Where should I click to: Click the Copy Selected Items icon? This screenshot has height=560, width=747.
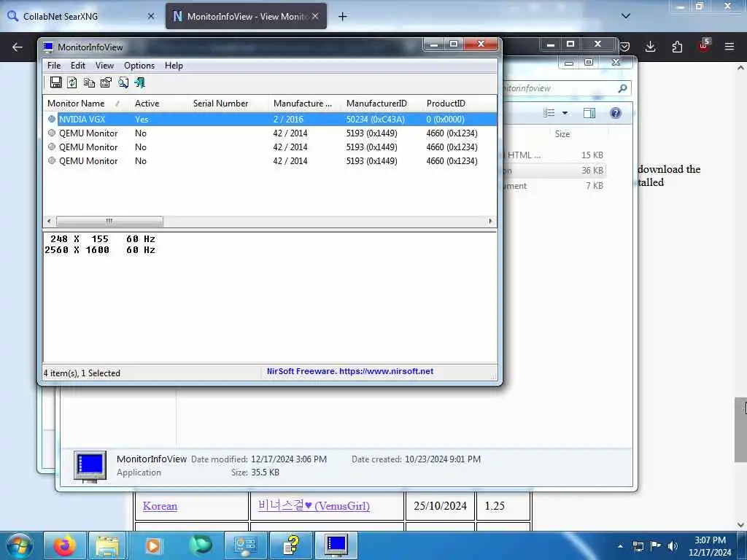coord(89,82)
